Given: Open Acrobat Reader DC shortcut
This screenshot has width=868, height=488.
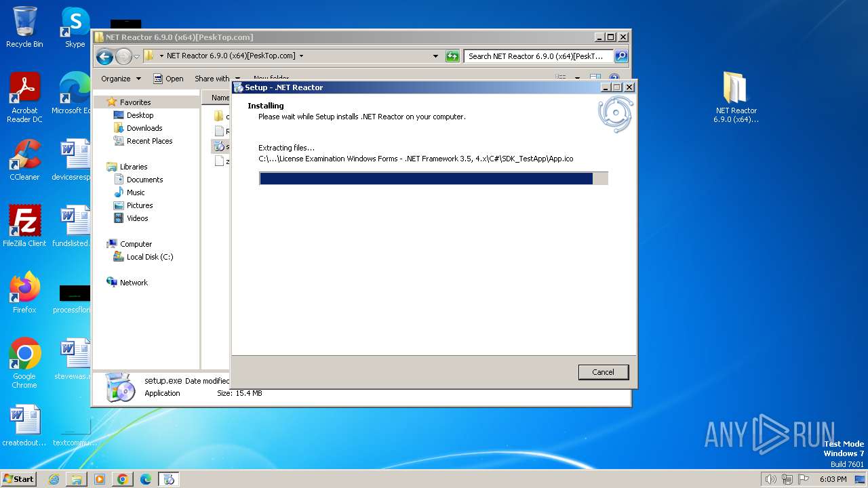Looking at the screenshot, I should coord(24,98).
